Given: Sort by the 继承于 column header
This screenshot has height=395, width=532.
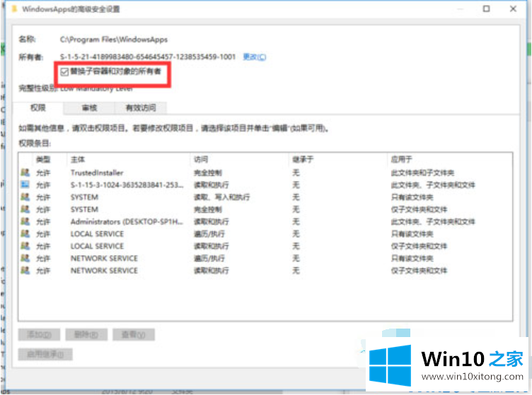Looking at the screenshot, I should pos(303,159).
